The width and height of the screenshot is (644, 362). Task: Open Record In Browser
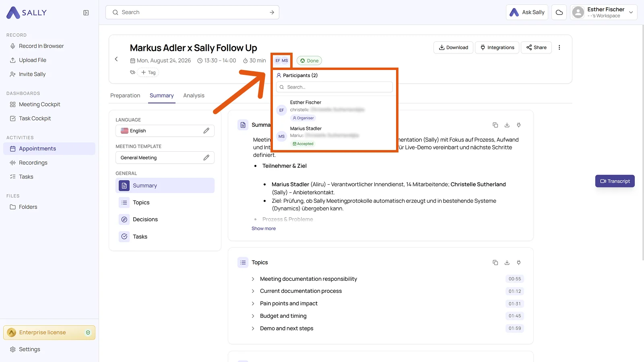(x=49, y=46)
